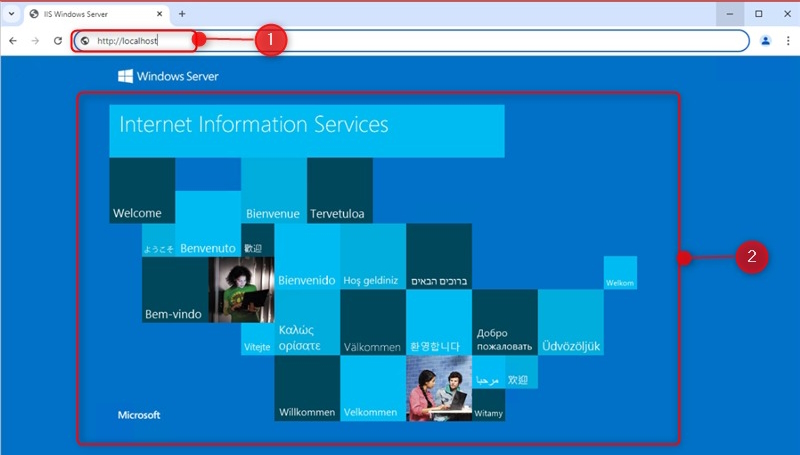Open the tab search dropdown chevron

click(11, 14)
